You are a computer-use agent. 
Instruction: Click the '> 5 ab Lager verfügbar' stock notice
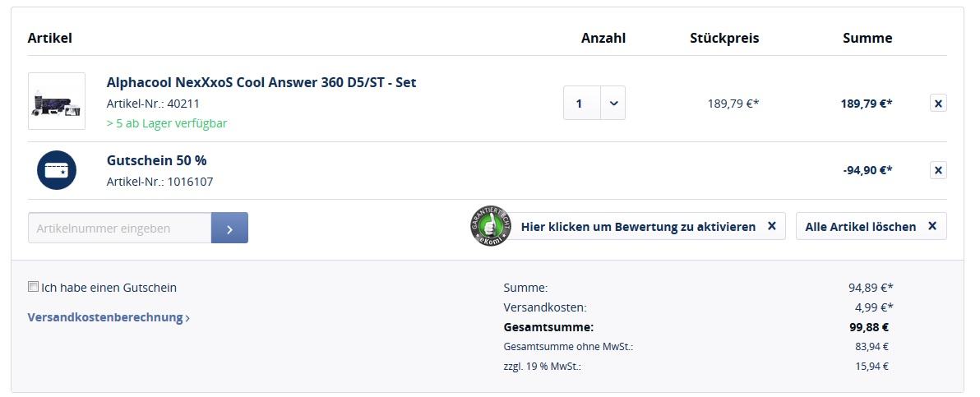[x=167, y=123]
